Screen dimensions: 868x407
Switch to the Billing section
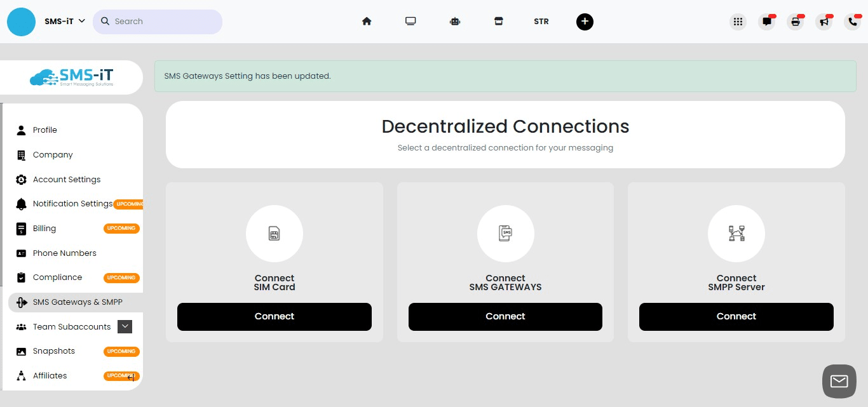click(44, 228)
